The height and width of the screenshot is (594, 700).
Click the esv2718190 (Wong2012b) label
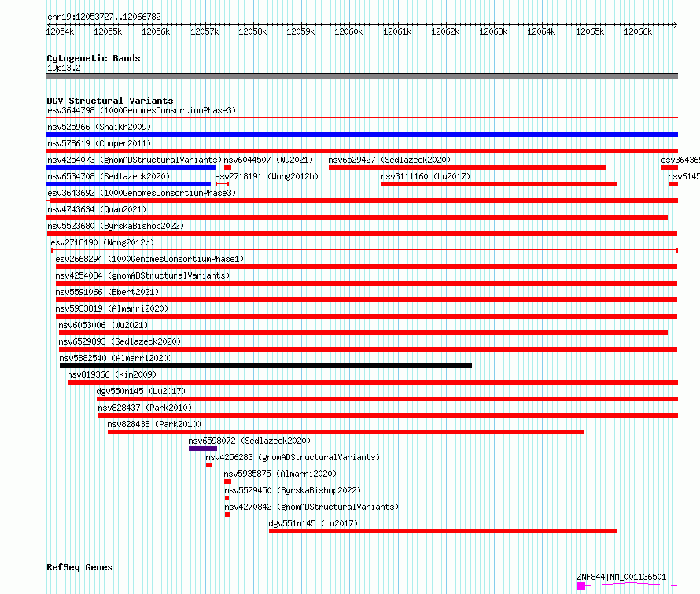[x=102, y=242]
